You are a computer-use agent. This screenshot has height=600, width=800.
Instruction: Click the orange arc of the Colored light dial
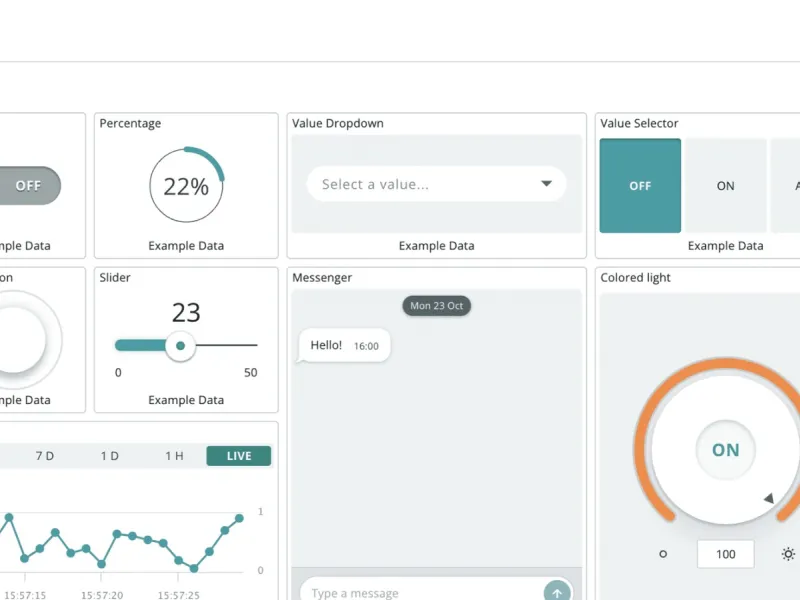[x=724, y=363]
